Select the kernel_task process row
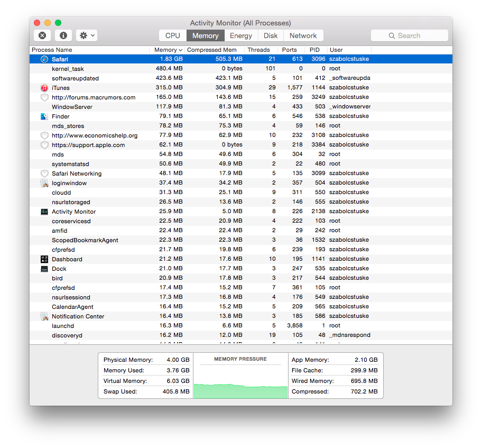Screen dimensions: 482x448 [241, 69]
